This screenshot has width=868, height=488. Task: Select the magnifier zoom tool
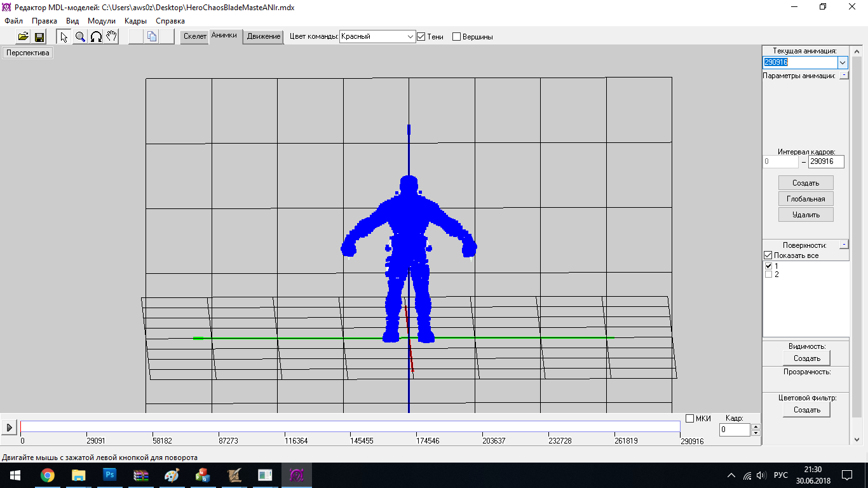coord(80,37)
